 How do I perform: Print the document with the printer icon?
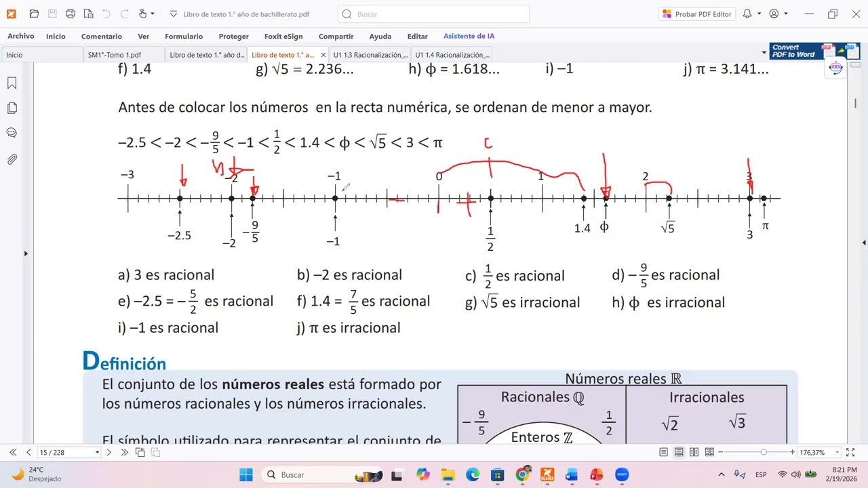pos(71,14)
